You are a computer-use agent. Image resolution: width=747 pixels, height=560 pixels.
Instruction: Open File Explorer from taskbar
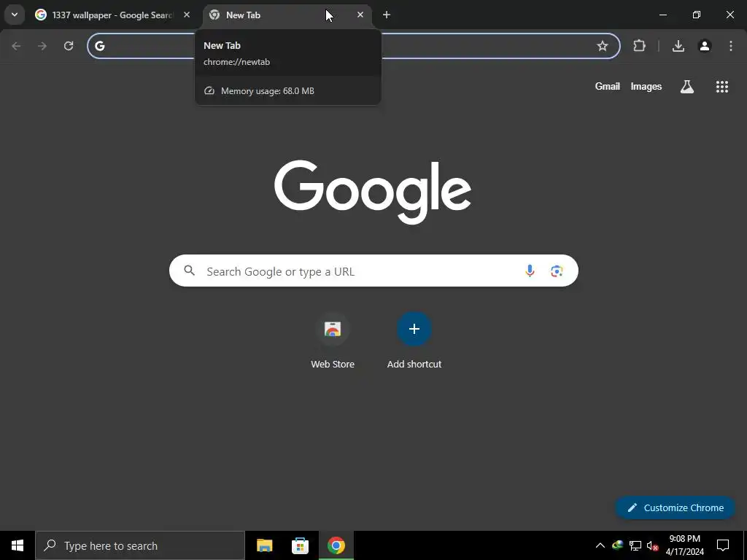pos(264,545)
